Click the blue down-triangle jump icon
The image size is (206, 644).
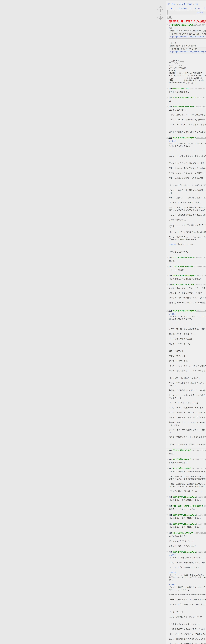[x=171, y=8]
